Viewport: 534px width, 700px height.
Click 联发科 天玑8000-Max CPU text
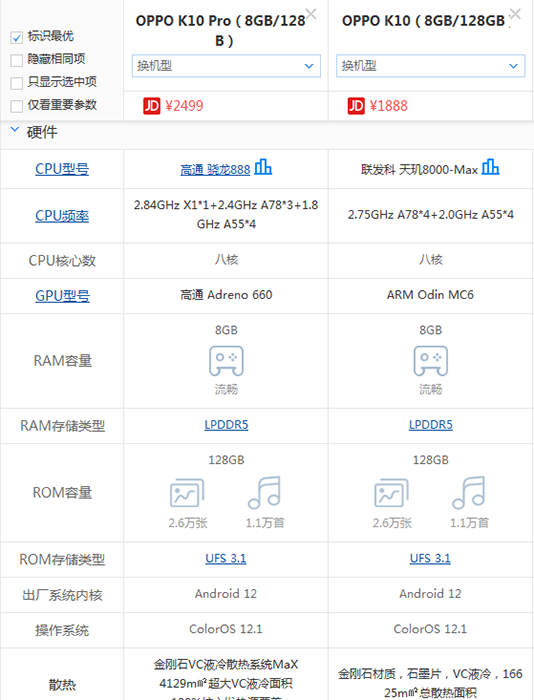coord(419,170)
